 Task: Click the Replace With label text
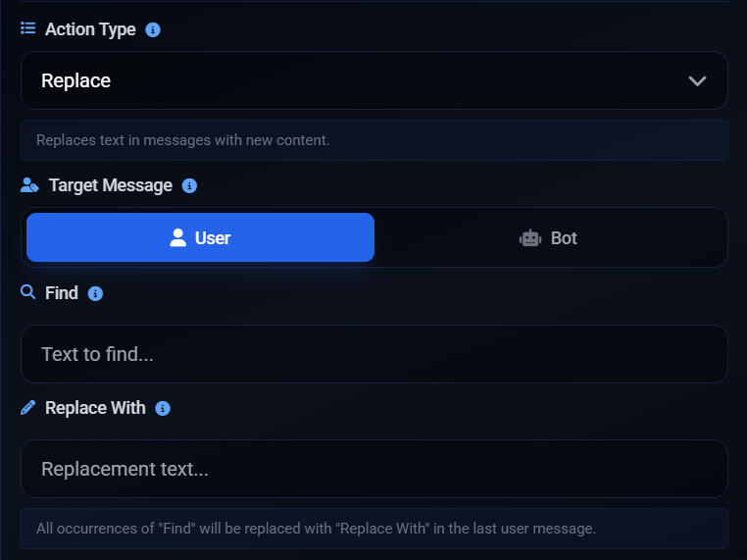(95, 408)
